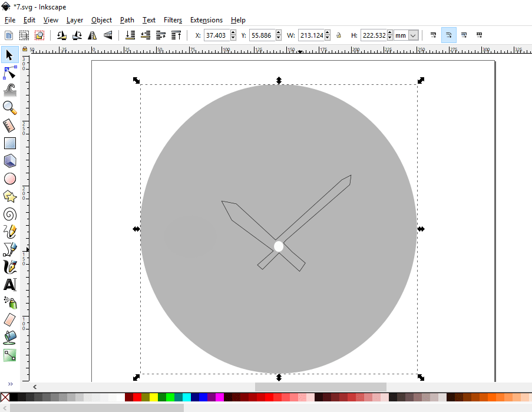Click the X coordinate input field
The width and height of the screenshot is (532, 412).
point(217,35)
